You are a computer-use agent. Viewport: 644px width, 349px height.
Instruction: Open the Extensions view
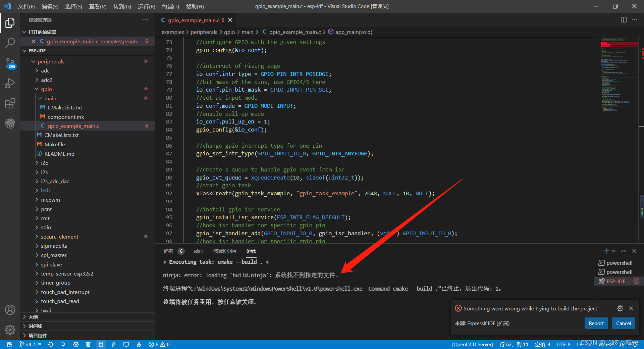click(x=10, y=103)
